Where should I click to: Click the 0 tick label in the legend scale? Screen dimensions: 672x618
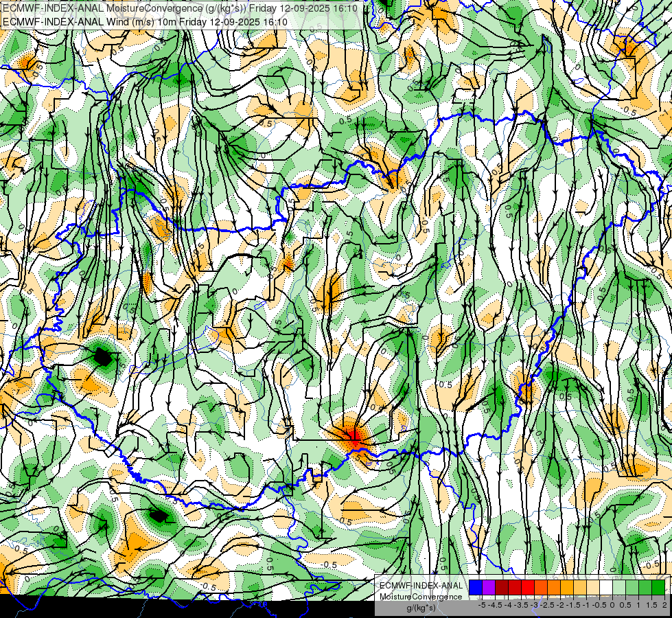tap(612, 605)
